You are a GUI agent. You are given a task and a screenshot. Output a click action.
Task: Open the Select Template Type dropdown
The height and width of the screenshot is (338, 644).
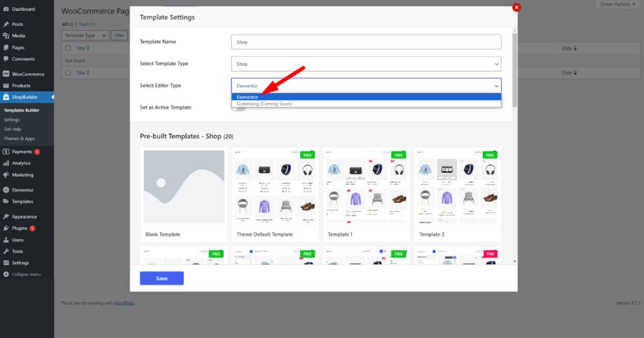(x=366, y=64)
